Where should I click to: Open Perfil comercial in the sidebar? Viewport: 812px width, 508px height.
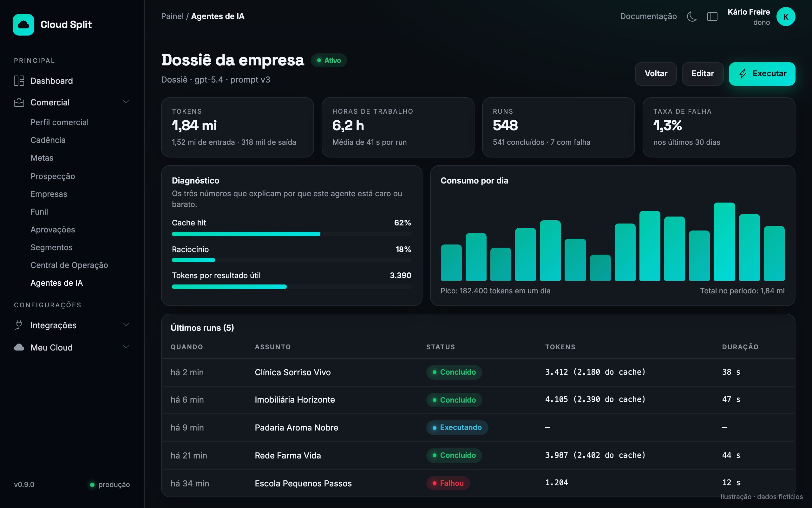coord(59,122)
